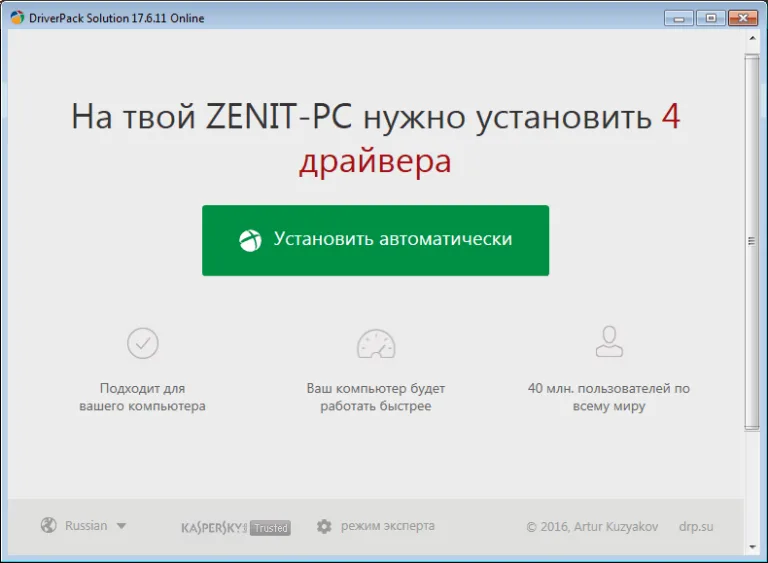Open режим эксперта link
The width and height of the screenshot is (768, 563).
(387, 526)
